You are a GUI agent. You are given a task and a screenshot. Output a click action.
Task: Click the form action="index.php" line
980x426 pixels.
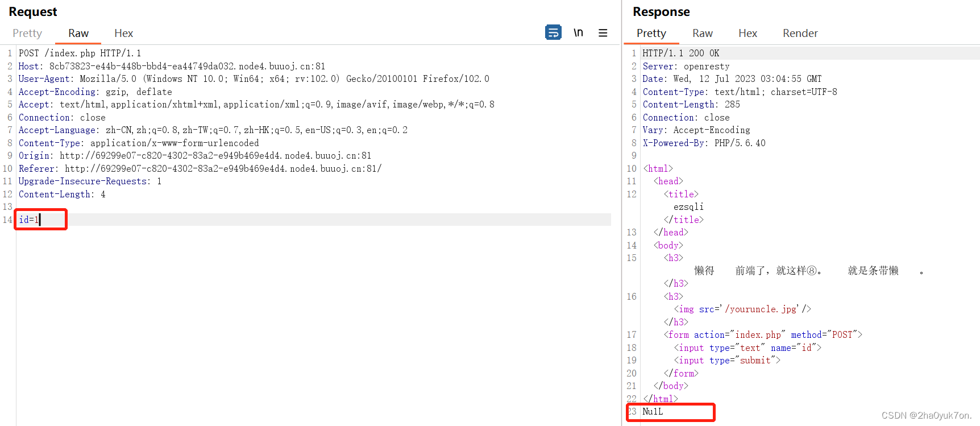point(763,334)
